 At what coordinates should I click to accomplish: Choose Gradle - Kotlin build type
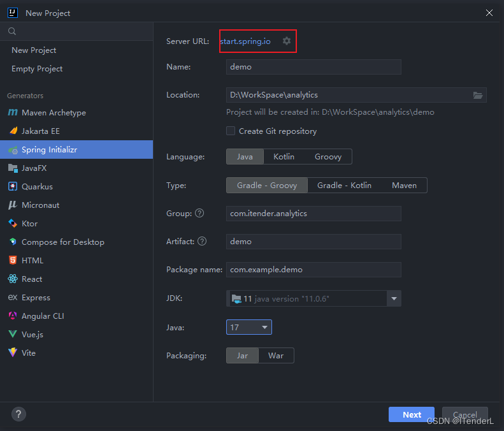tap(344, 186)
